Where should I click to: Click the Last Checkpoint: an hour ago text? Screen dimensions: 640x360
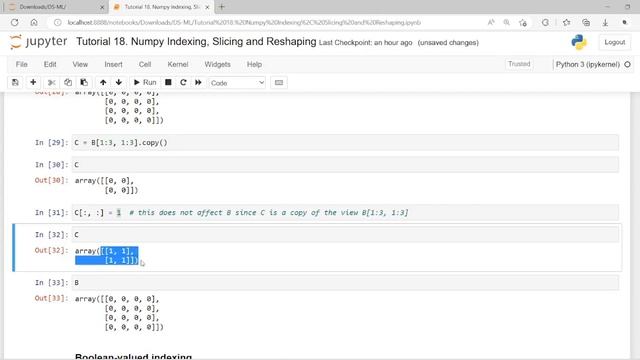point(365,42)
